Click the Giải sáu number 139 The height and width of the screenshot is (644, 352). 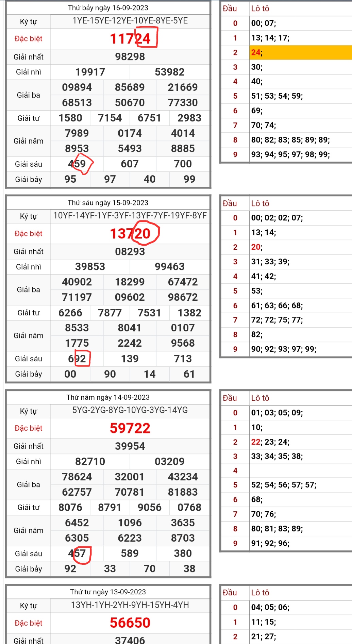pos(130,359)
